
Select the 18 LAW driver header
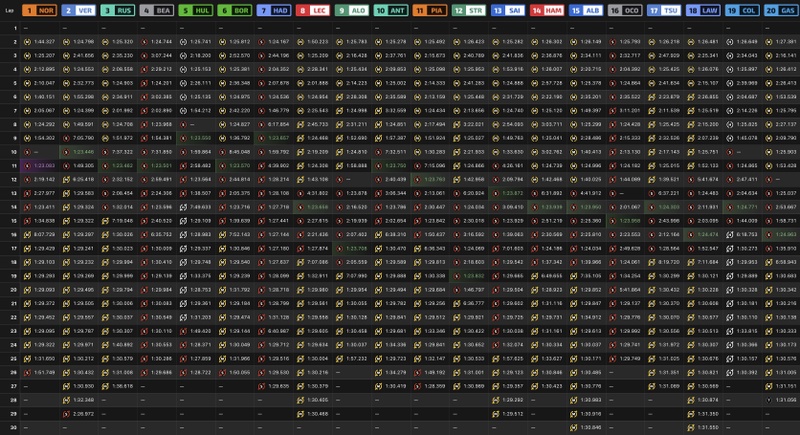tap(703, 10)
